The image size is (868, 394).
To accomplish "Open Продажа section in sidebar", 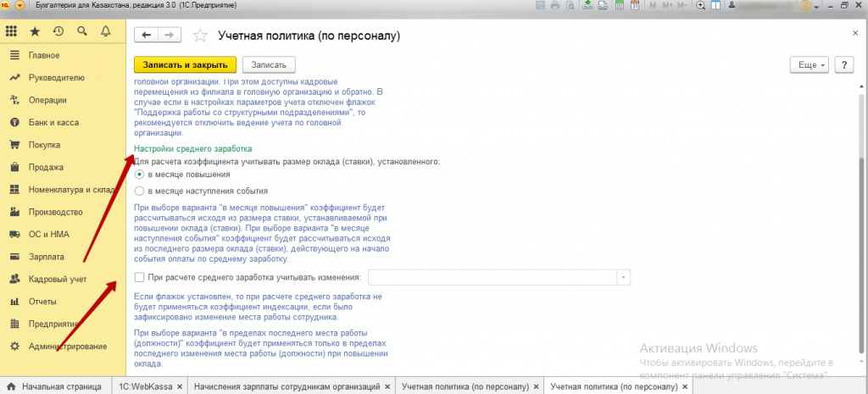I will click(x=63, y=167).
